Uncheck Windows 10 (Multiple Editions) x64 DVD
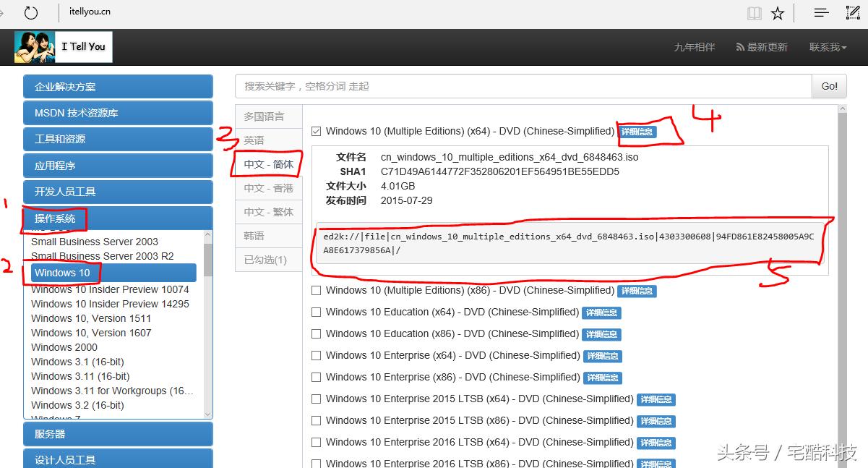Image resolution: width=868 pixels, height=468 pixels. tap(316, 131)
